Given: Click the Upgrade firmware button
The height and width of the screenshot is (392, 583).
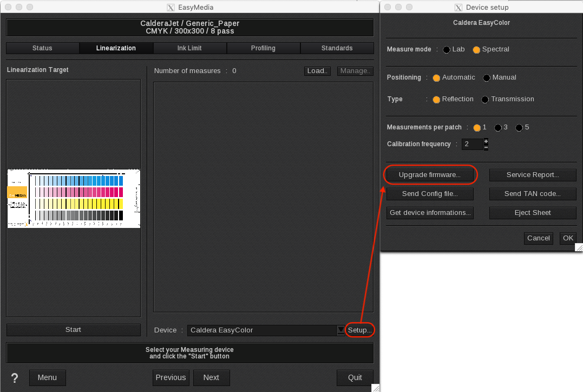Looking at the screenshot, I should pyautogui.click(x=429, y=175).
